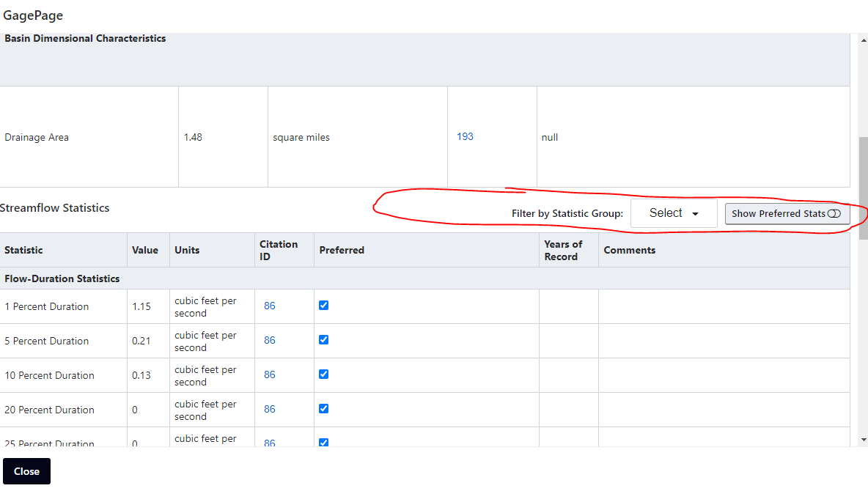Click the dropdown caret beside Select
The width and height of the screenshot is (868, 491).
tap(695, 214)
